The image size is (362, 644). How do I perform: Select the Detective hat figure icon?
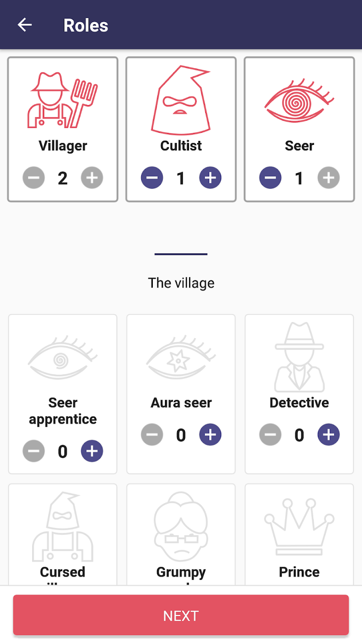[299, 357]
